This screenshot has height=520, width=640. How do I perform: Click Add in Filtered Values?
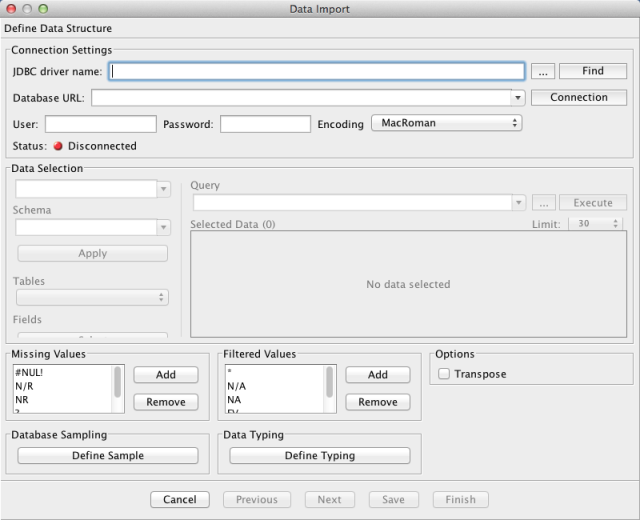click(x=378, y=375)
